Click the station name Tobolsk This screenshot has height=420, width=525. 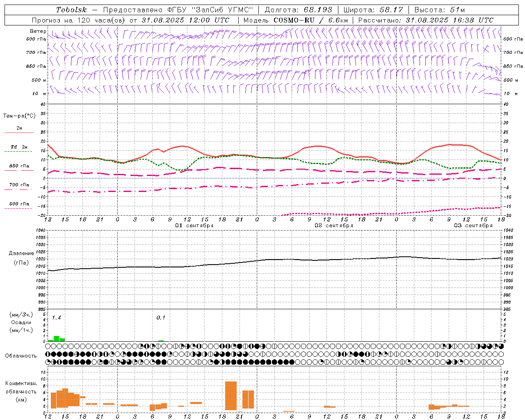tap(71, 10)
